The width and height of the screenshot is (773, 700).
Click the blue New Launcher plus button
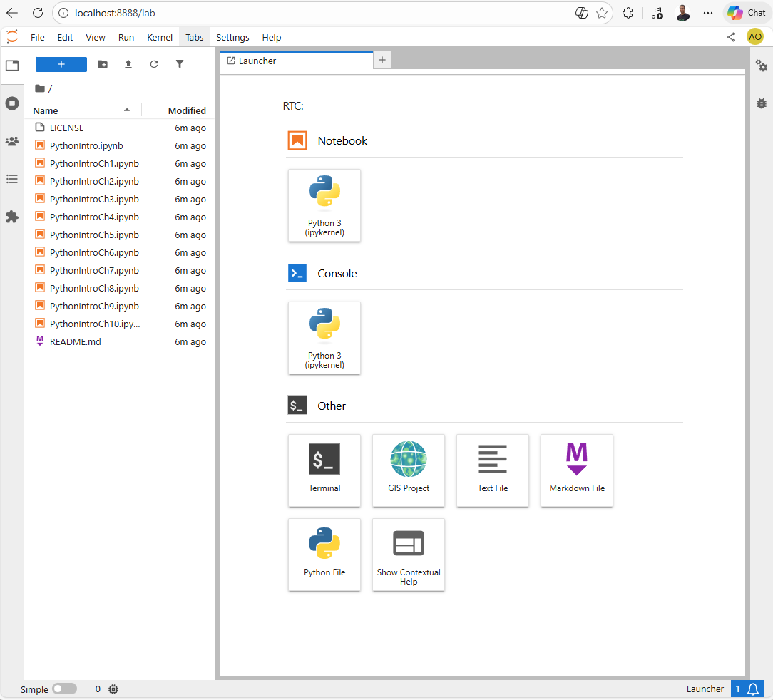tap(61, 64)
